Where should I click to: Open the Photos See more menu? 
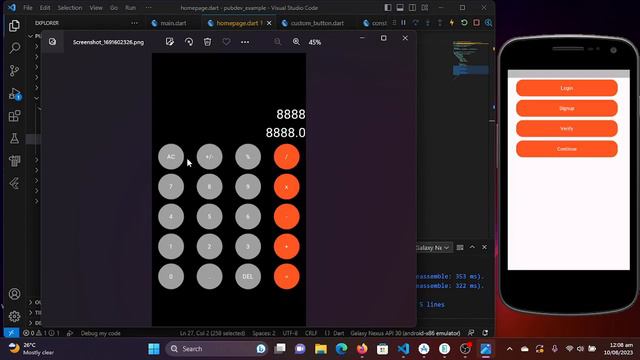(x=245, y=42)
